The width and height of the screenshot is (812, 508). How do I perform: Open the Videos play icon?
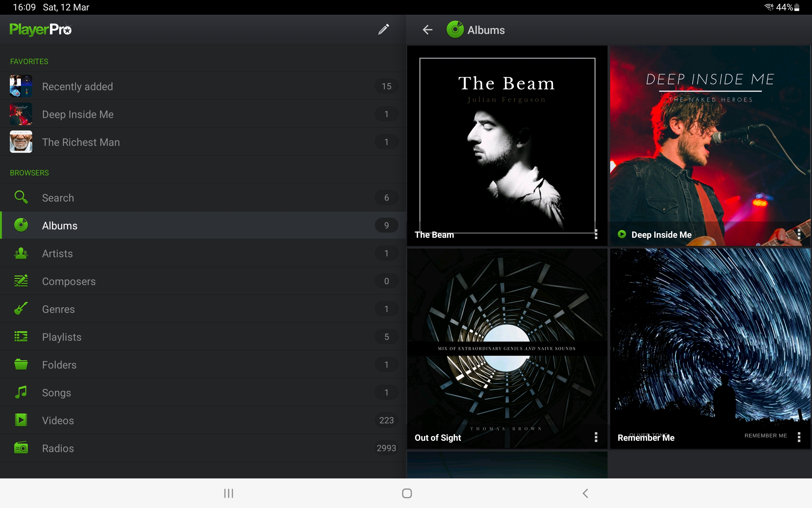[21, 420]
